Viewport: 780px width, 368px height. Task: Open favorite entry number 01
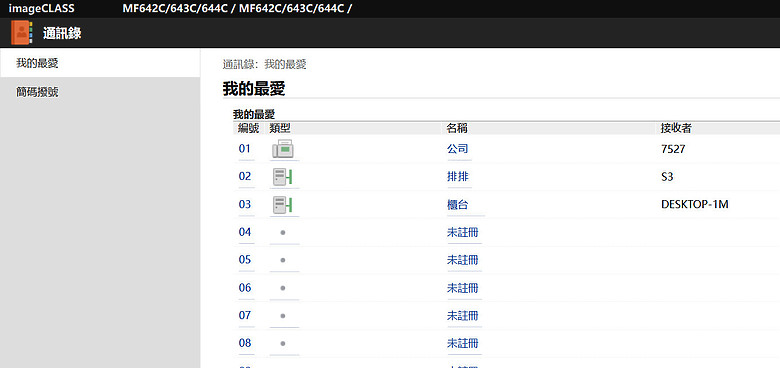pyautogui.click(x=245, y=149)
